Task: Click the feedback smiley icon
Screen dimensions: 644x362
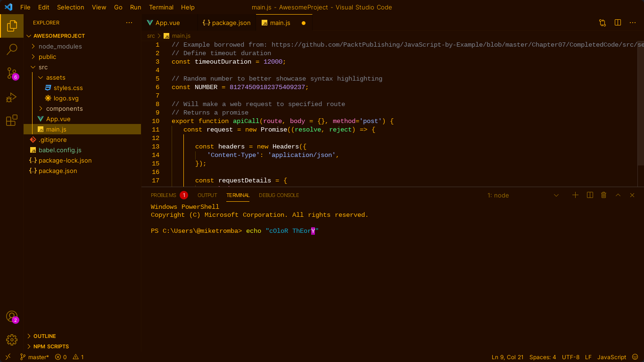Action: click(635, 357)
